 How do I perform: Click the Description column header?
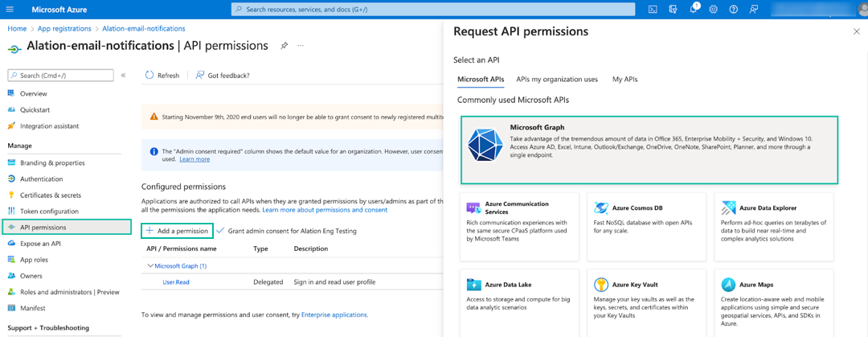(311, 249)
